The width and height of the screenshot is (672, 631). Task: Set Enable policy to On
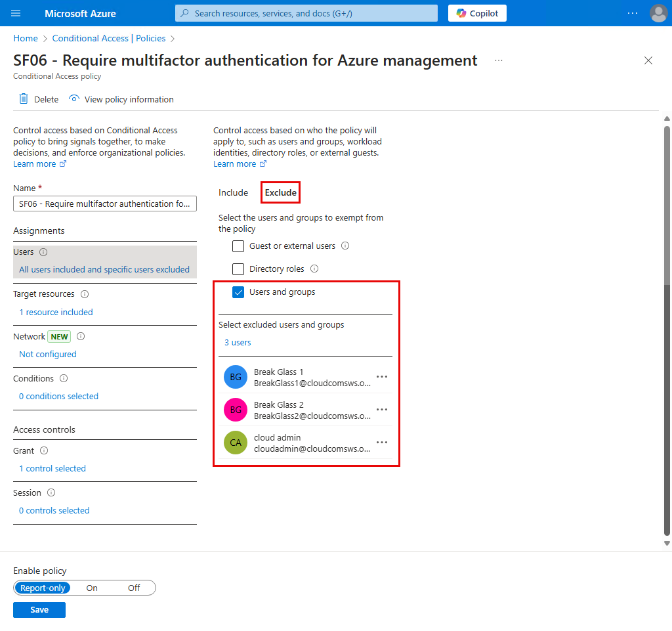click(x=92, y=588)
